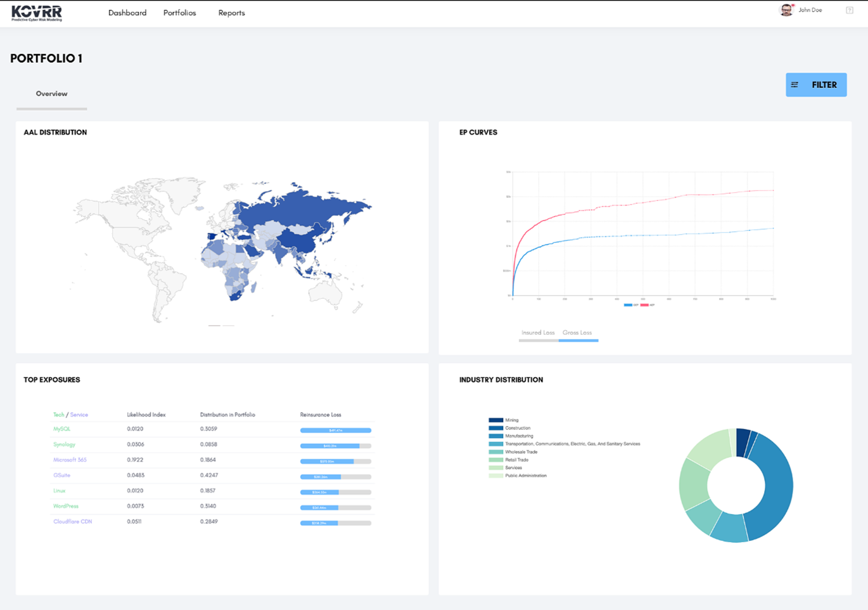Click the AAL DISTRIBUTION panel heading
The image size is (868, 610).
pyautogui.click(x=55, y=133)
